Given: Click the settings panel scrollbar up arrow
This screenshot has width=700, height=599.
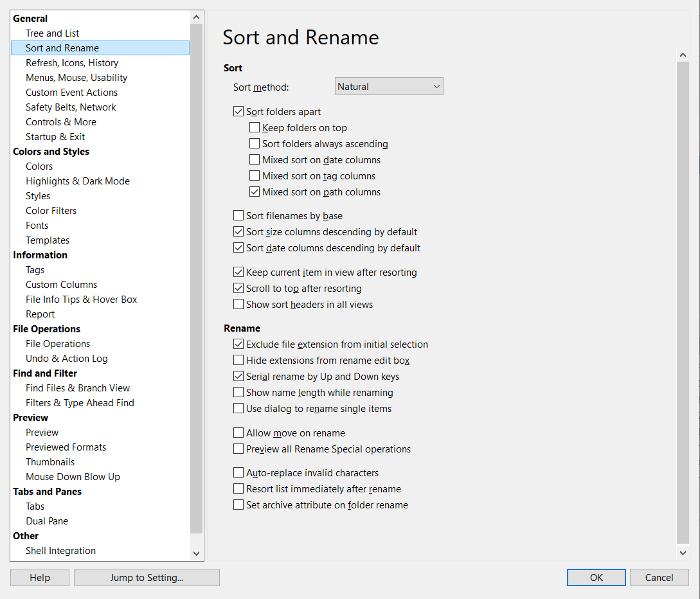Looking at the screenshot, I should [683, 55].
